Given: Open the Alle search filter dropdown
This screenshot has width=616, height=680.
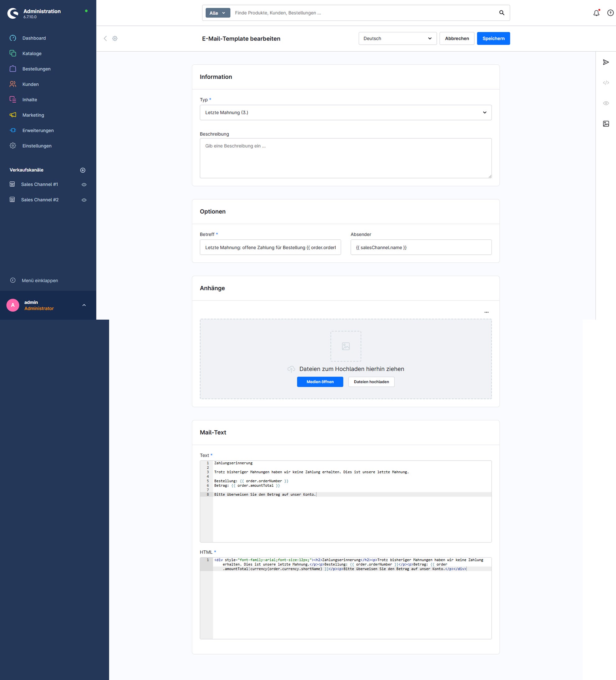Looking at the screenshot, I should 218,13.
